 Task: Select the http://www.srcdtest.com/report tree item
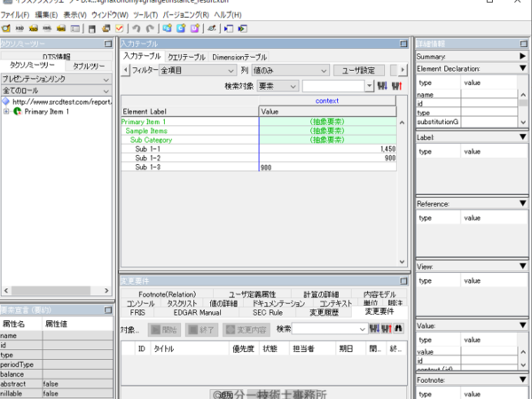pyautogui.click(x=61, y=102)
